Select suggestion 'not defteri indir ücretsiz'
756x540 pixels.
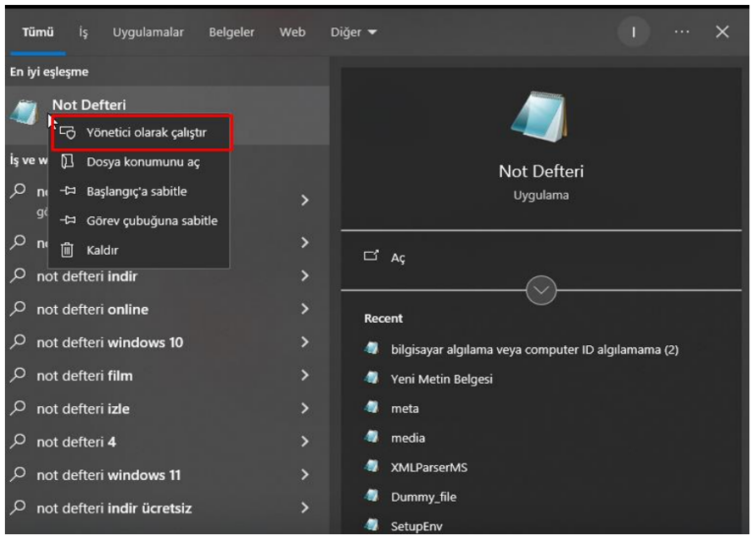pyautogui.click(x=114, y=508)
